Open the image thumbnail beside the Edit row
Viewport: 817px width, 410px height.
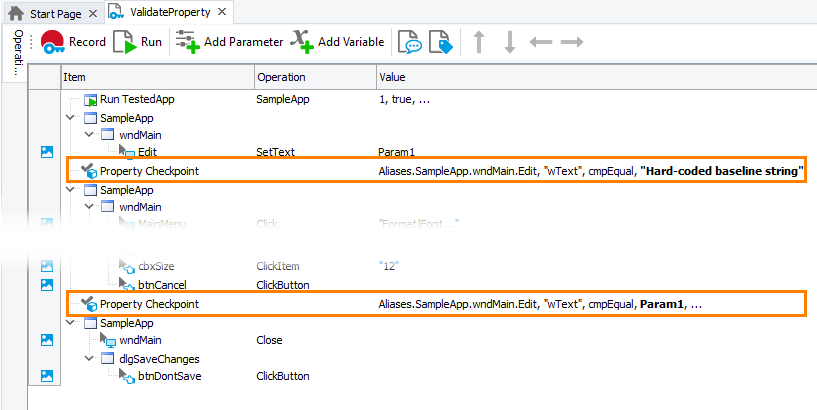tap(46, 152)
